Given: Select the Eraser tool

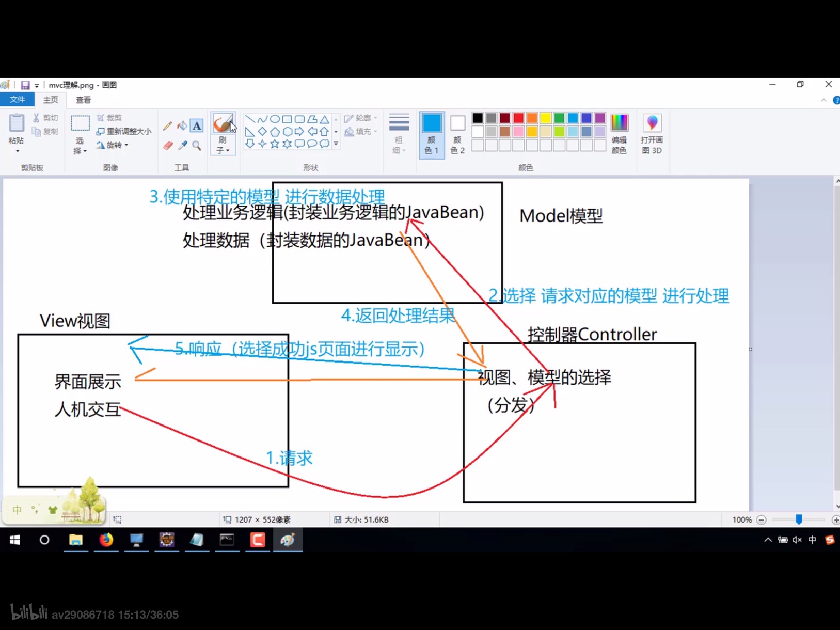Looking at the screenshot, I should point(167,146).
